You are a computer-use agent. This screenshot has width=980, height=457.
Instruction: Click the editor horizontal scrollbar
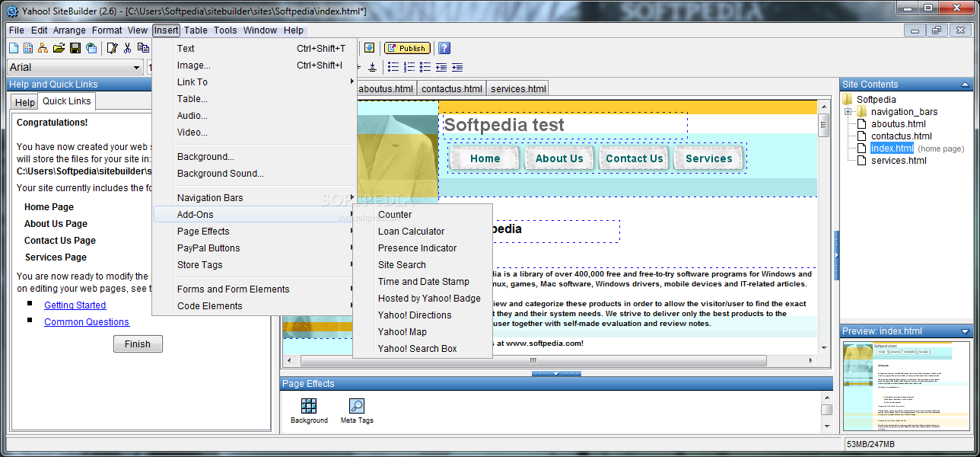point(550,360)
